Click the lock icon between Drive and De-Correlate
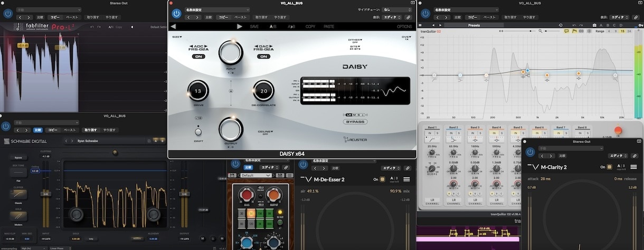Screen dimensions: 644x250 pyautogui.click(x=230, y=91)
